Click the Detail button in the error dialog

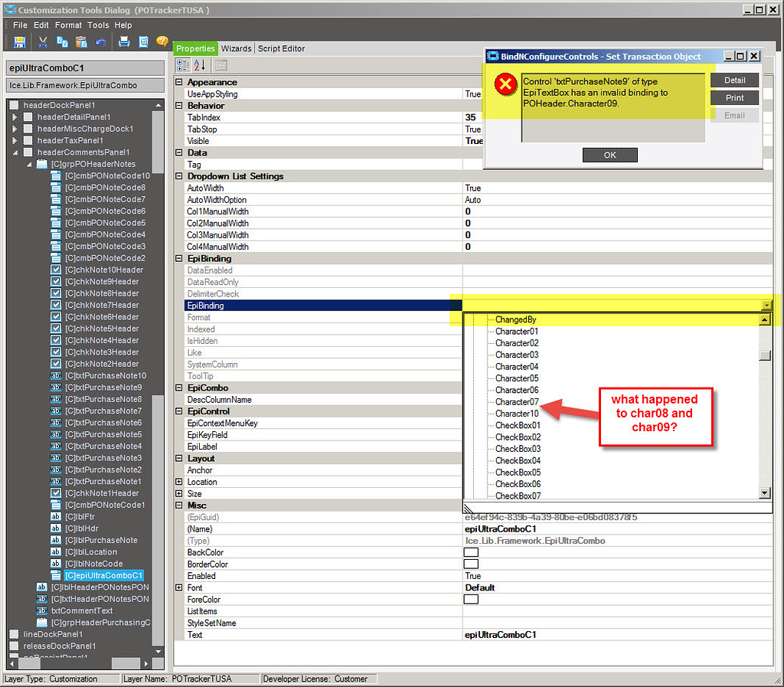click(x=735, y=79)
